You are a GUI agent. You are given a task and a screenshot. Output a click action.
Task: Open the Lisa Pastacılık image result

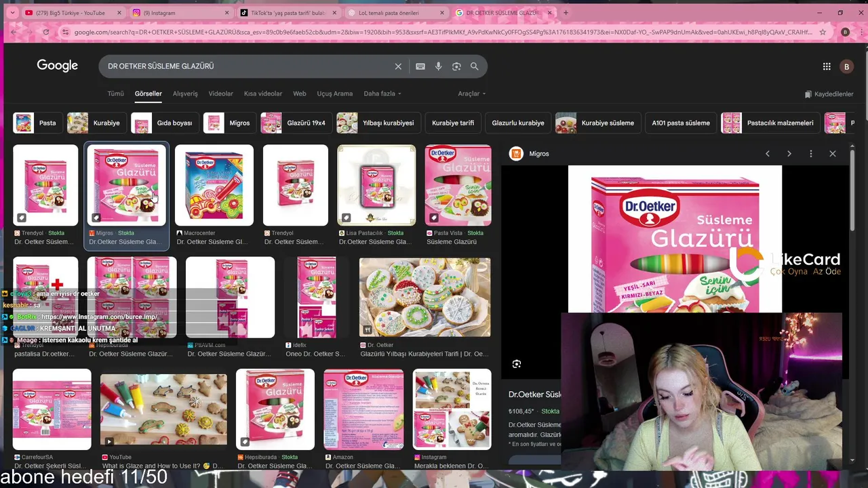click(376, 185)
